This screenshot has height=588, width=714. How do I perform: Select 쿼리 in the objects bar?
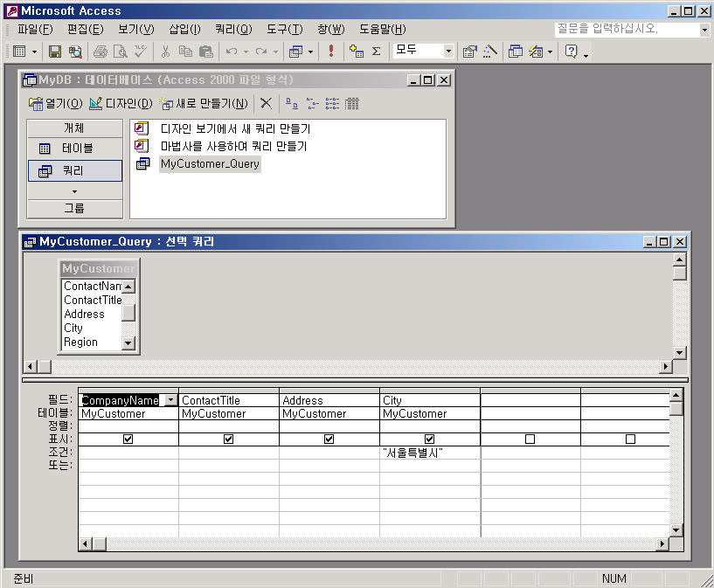pyautogui.click(x=75, y=170)
